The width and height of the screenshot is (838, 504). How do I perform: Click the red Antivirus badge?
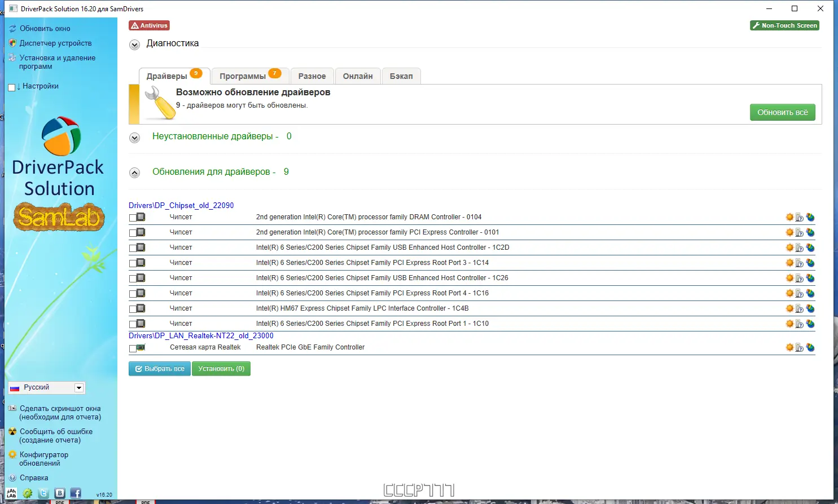point(149,25)
